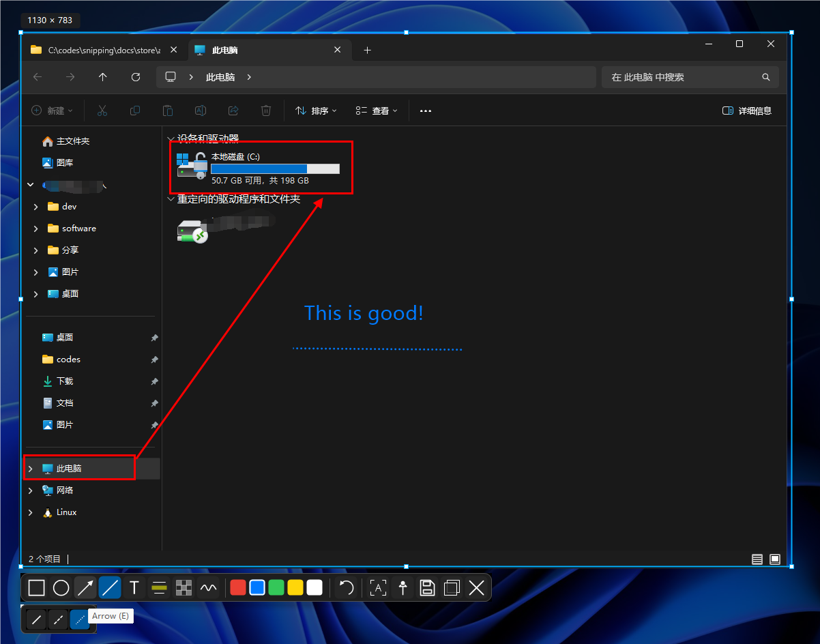Viewport: 820px width, 644px height.
Task: Open the 排序 sort dropdown
Action: (317, 111)
